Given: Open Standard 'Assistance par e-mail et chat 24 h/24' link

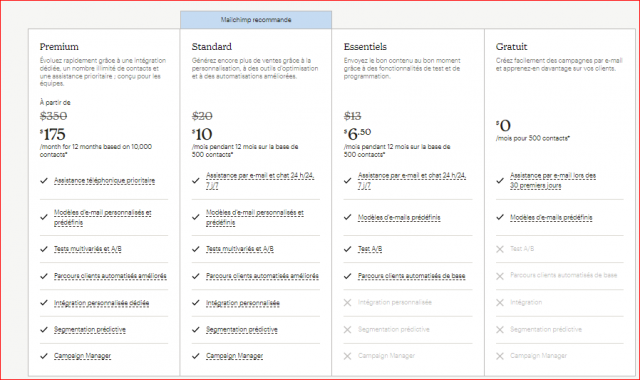Looking at the screenshot, I should (260, 180).
